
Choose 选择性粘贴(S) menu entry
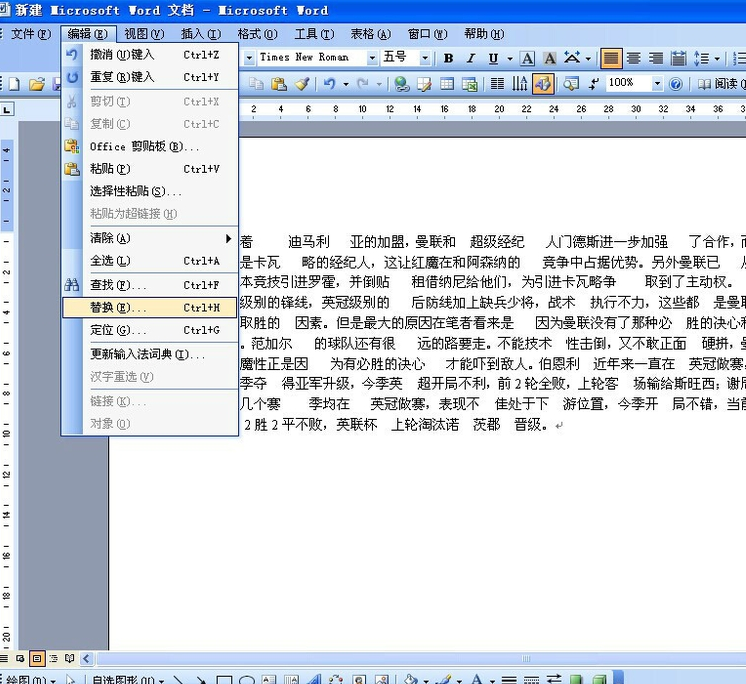[149, 191]
